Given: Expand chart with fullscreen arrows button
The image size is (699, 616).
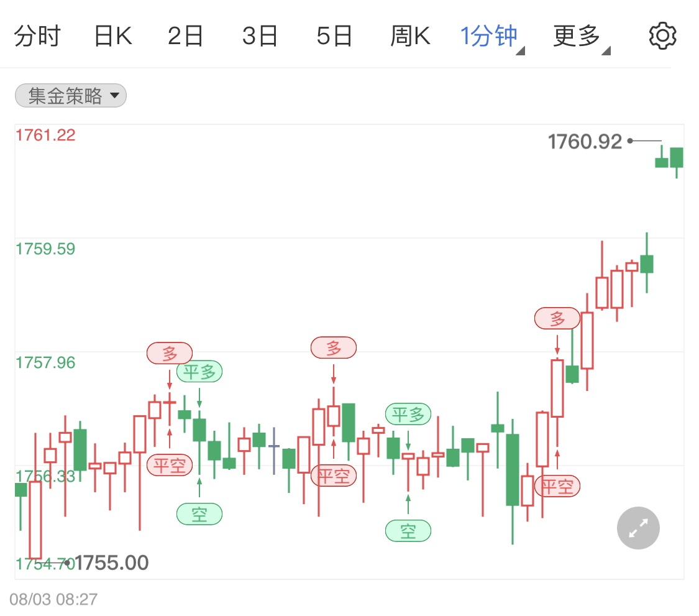Looking at the screenshot, I should pos(638,528).
